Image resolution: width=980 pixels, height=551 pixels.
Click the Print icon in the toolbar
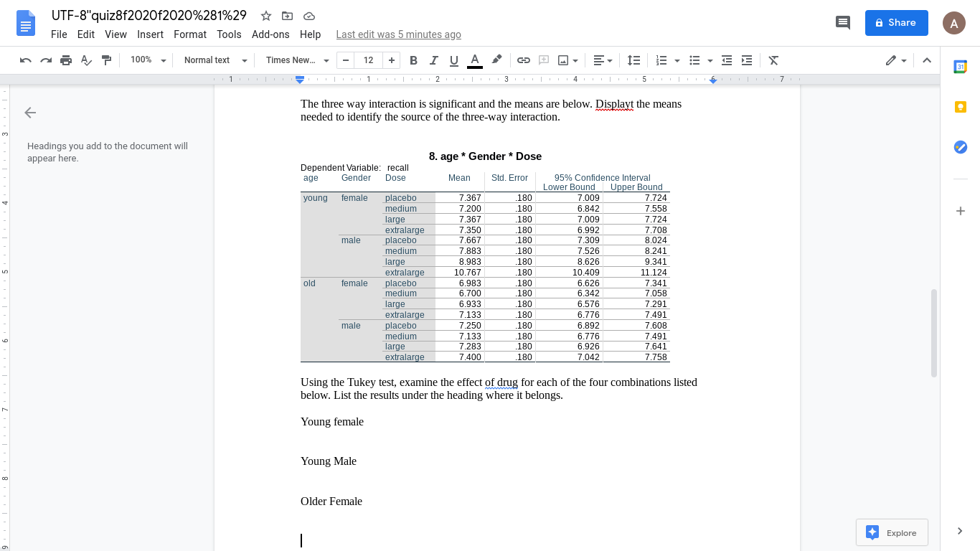(65, 60)
